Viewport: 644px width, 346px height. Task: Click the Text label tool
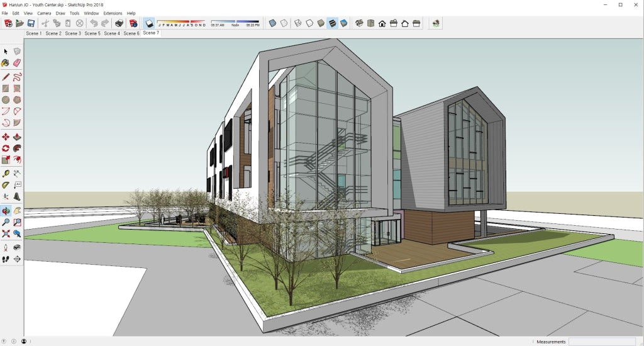(x=17, y=186)
